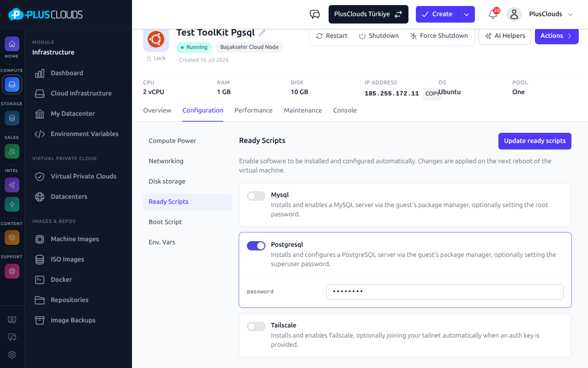Viewport: 588px width, 368px height.
Task: Open the Content module icon
Action: pyautogui.click(x=12, y=237)
